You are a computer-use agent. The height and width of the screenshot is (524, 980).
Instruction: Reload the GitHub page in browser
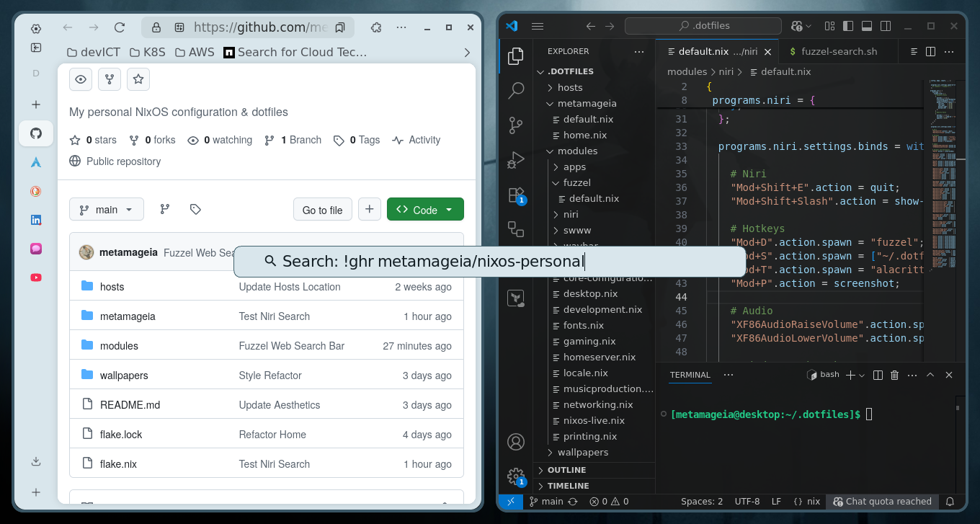(x=120, y=27)
